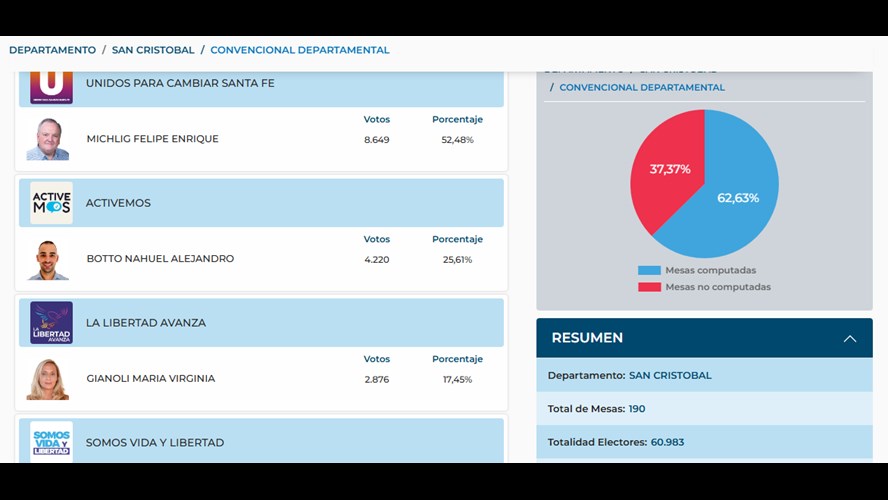The image size is (888, 500).
Task: Click the SOMOS VIDA Y LIBERTAD header text
Action: pos(155,443)
